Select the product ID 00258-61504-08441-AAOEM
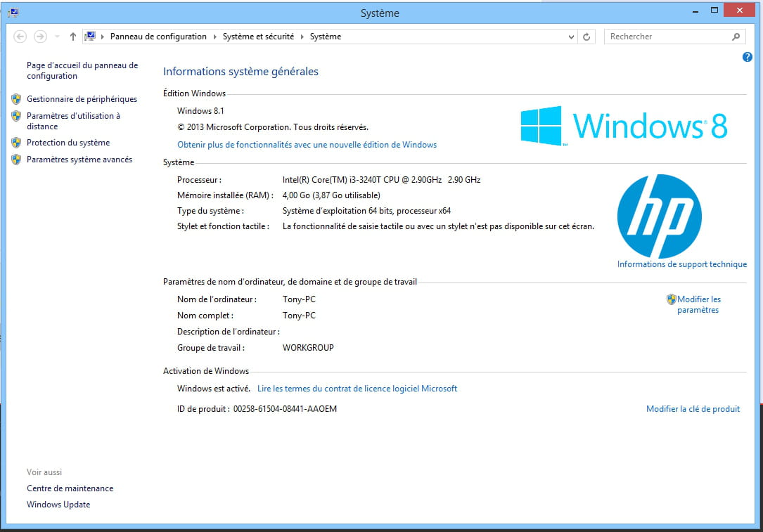Viewport: 763px width, 532px height. coord(285,409)
